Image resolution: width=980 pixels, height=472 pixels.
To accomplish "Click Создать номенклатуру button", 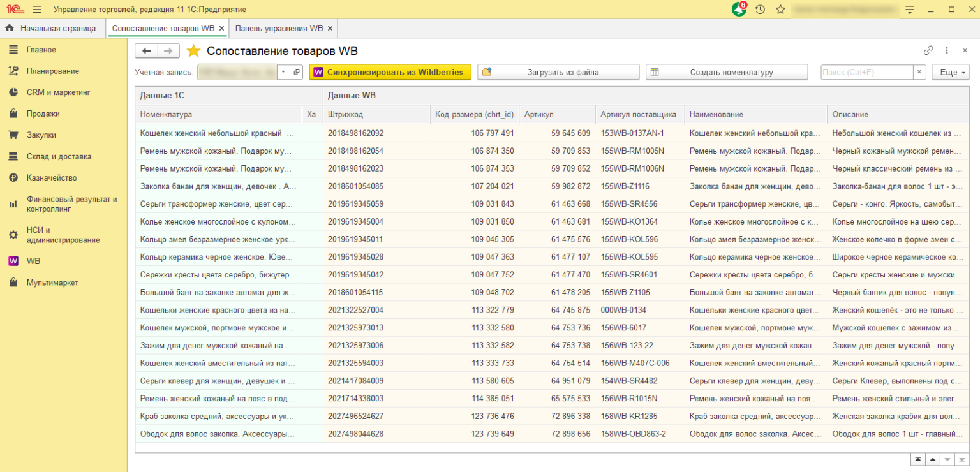I will [x=726, y=72].
